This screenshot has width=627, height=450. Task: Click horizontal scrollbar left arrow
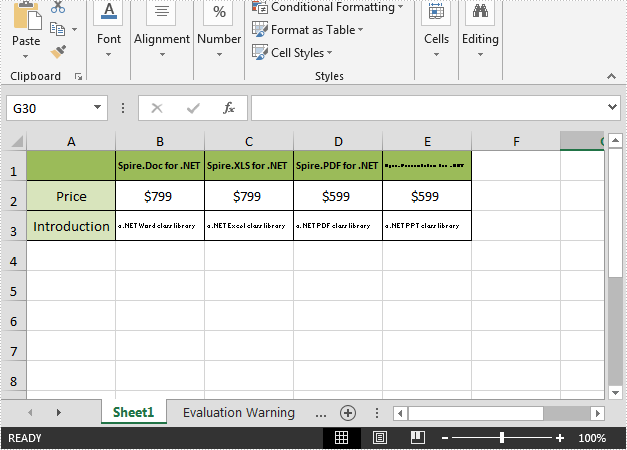[x=400, y=413]
